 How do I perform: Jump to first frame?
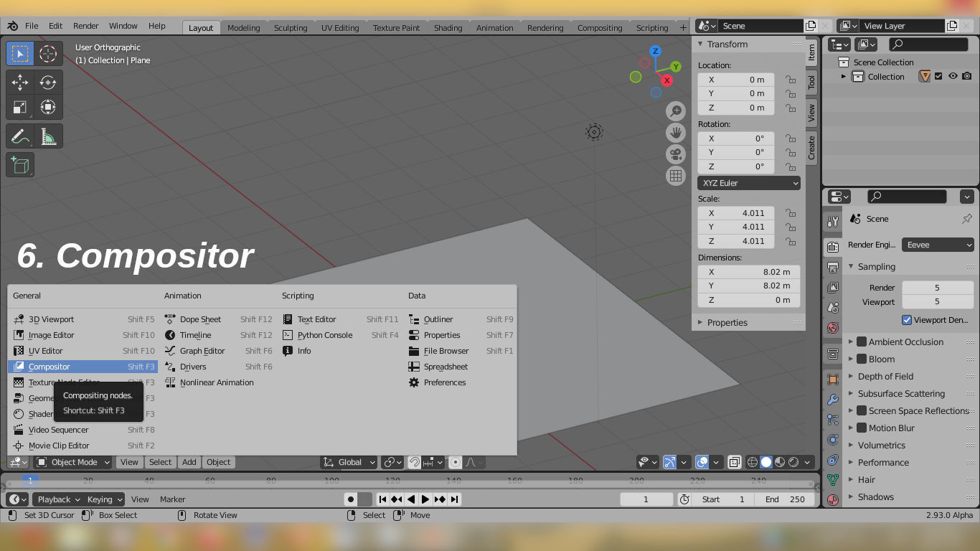point(382,499)
